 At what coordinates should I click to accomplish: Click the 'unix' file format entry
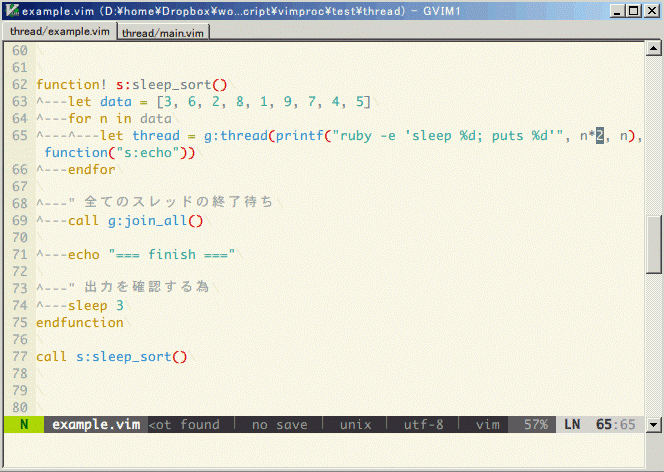point(355,425)
